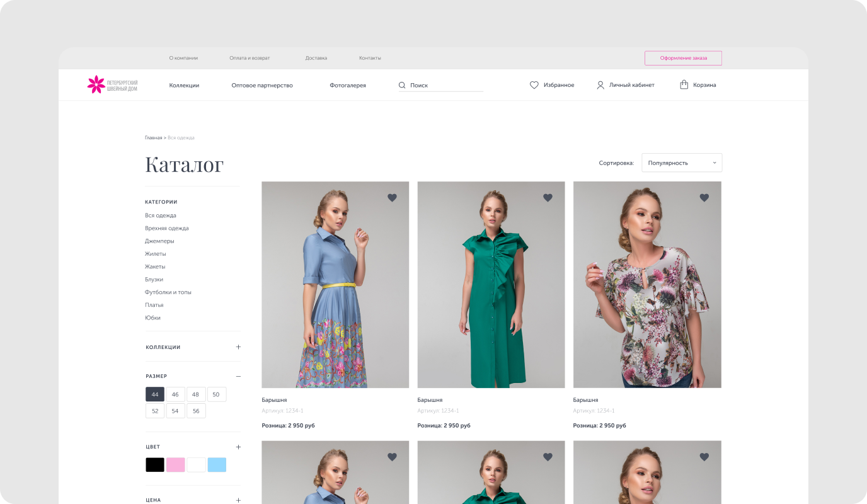The height and width of the screenshot is (504, 867).
Task: Click the pink flower store logo
Action: [112, 84]
